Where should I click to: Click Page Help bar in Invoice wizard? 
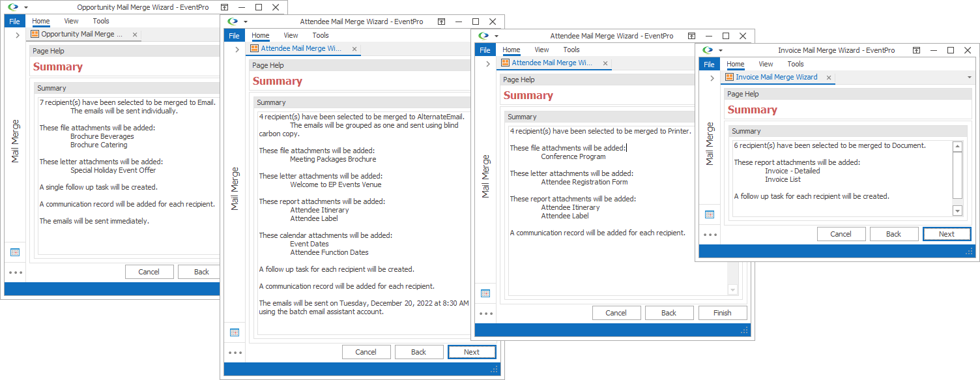coord(847,94)
